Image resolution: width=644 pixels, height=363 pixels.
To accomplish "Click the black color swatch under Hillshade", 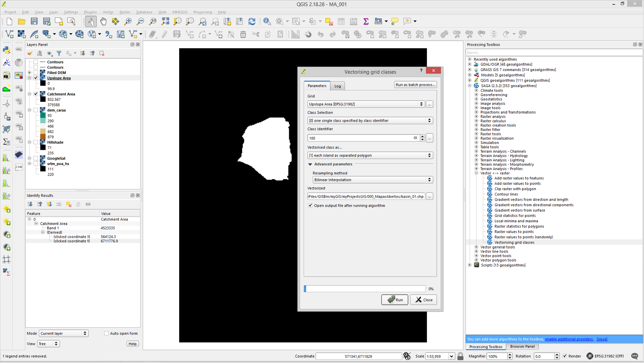I will point(43,148).
